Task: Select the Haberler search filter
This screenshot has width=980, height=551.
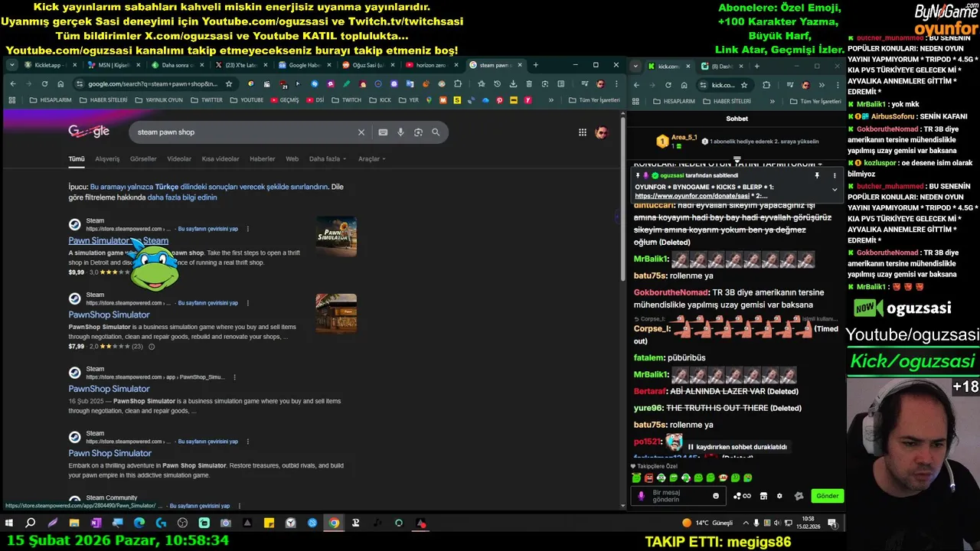Action: tap(262, 159)
